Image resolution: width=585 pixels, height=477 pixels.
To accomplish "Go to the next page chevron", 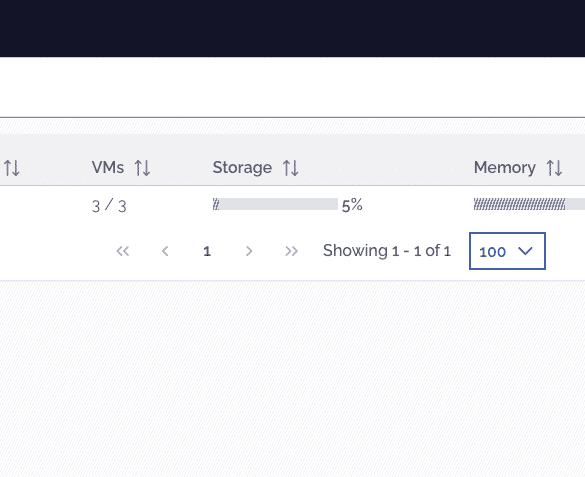I will tap(249, 251).
